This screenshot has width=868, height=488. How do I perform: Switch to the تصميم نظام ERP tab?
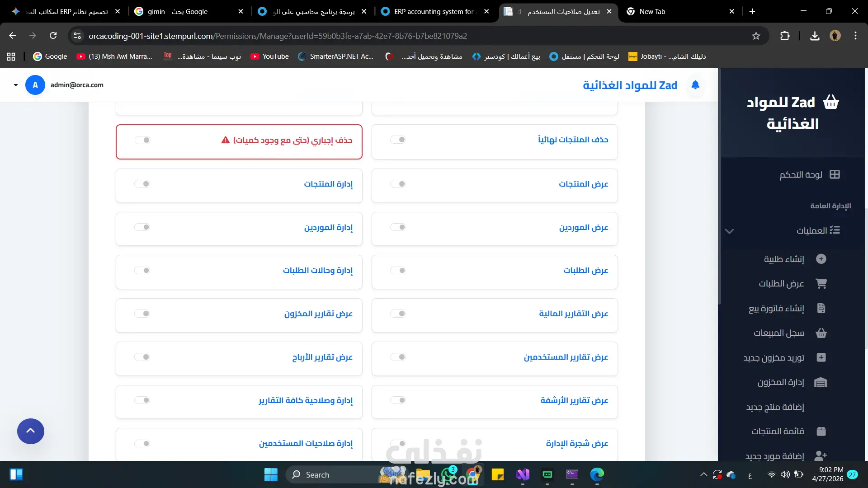(x=66, y=11)
